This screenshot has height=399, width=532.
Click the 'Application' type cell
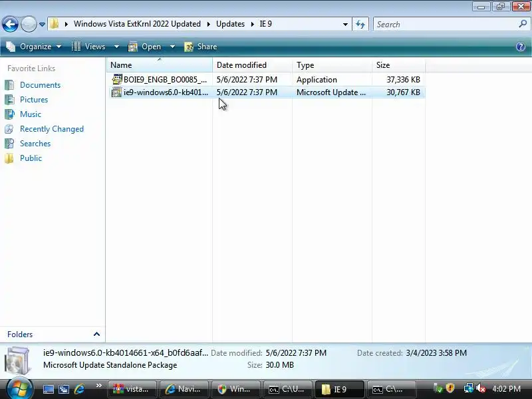pos(317,79)
